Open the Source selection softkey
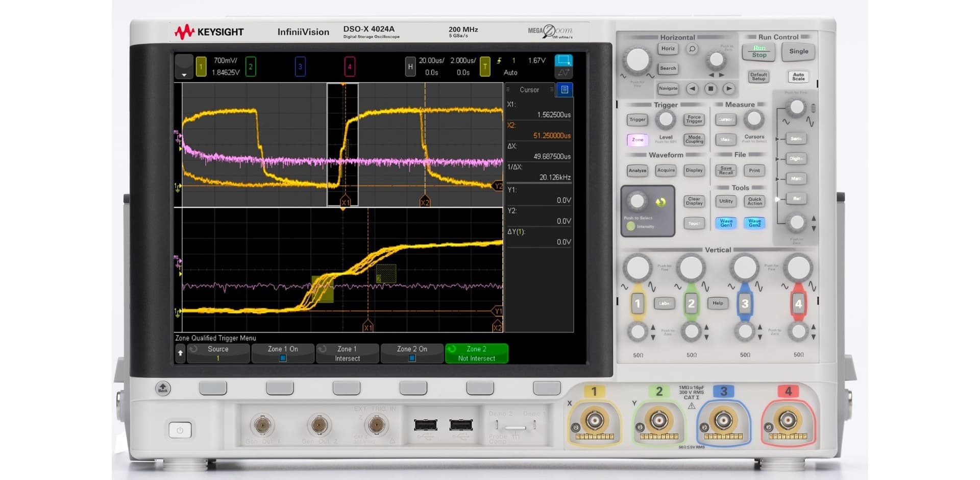This screenshot has width=980, height=480. point(218,352)
